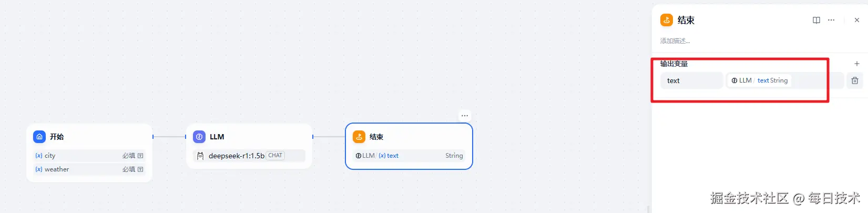Click the LLM text output row in End node

(x=409, y=156)
